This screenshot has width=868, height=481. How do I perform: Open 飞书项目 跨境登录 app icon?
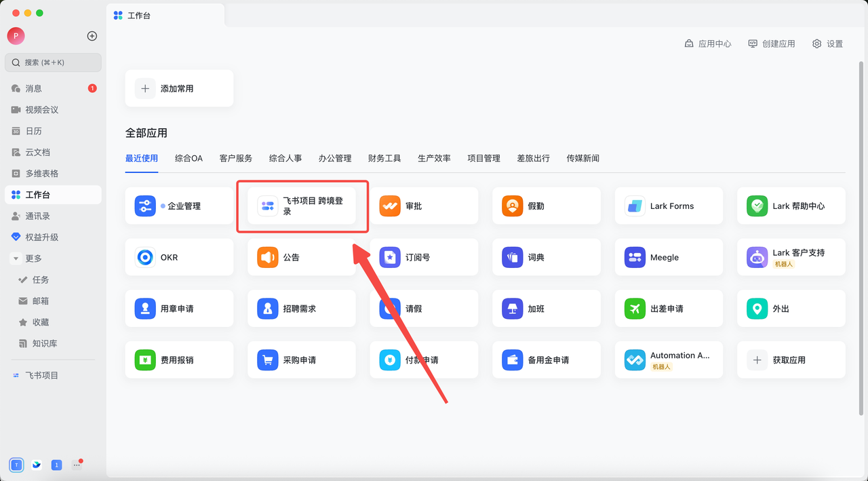coord(268,206)
